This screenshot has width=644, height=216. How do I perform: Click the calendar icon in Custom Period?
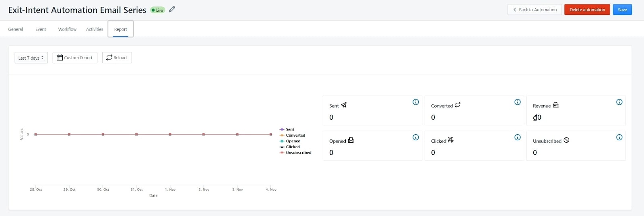pyautogui.click(x=60, y=58)
